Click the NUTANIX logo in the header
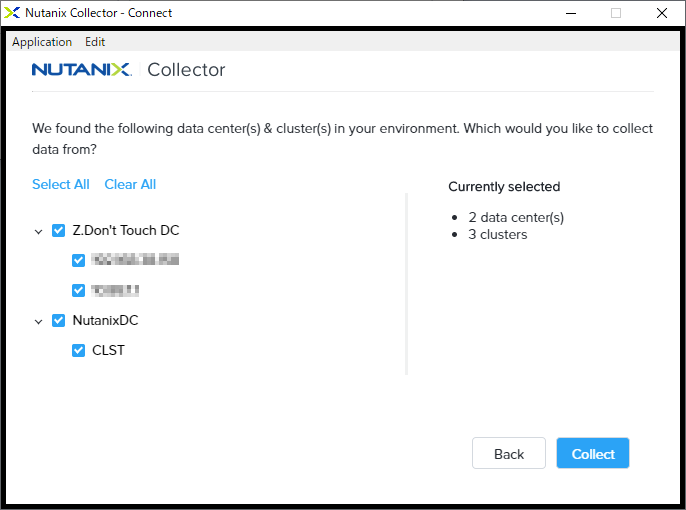The height and width of the screenshot is (510, 686). (81, 70)
